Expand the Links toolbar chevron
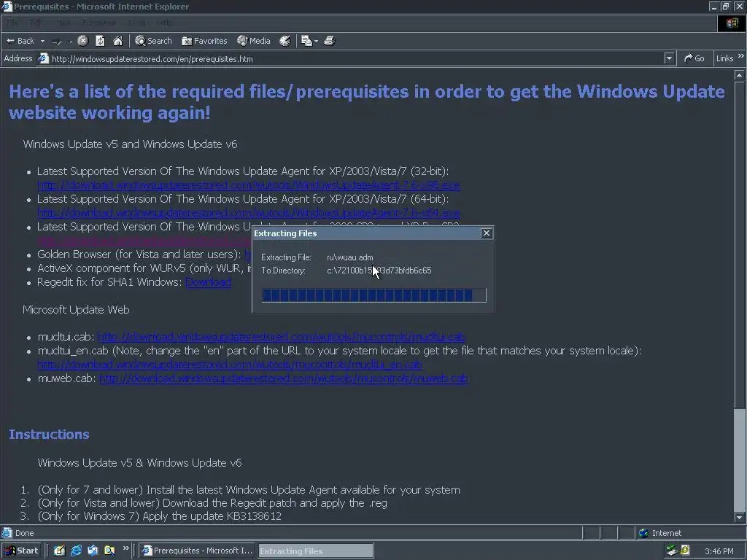 click(x=741, y=56)
